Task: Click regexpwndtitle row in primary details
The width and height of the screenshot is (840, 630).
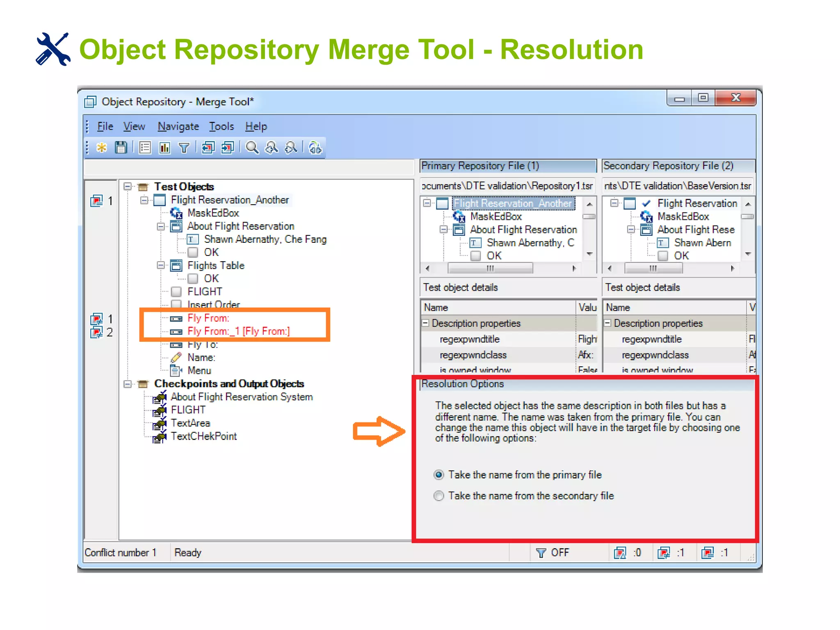Action: tap(509, 339)
